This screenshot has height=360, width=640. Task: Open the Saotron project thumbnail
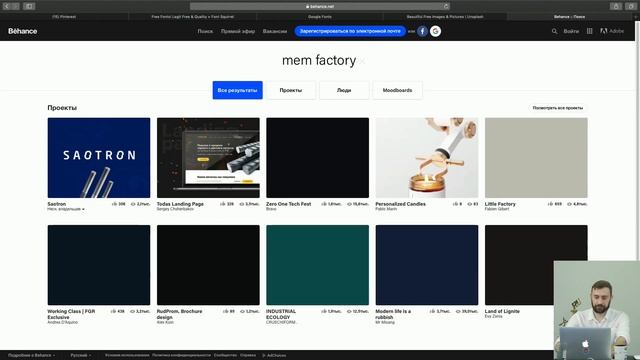click(x=99, y=158)
